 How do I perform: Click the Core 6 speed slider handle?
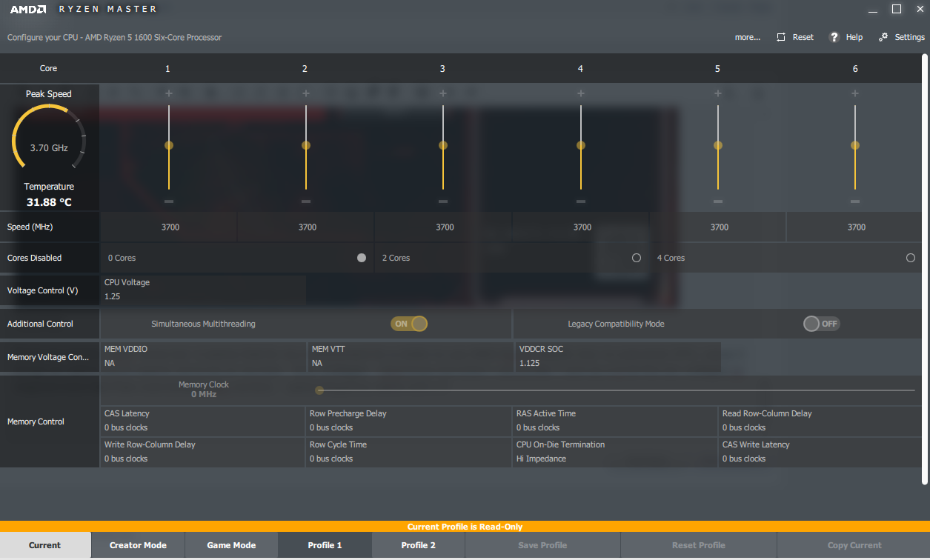(x=855, y=146)
